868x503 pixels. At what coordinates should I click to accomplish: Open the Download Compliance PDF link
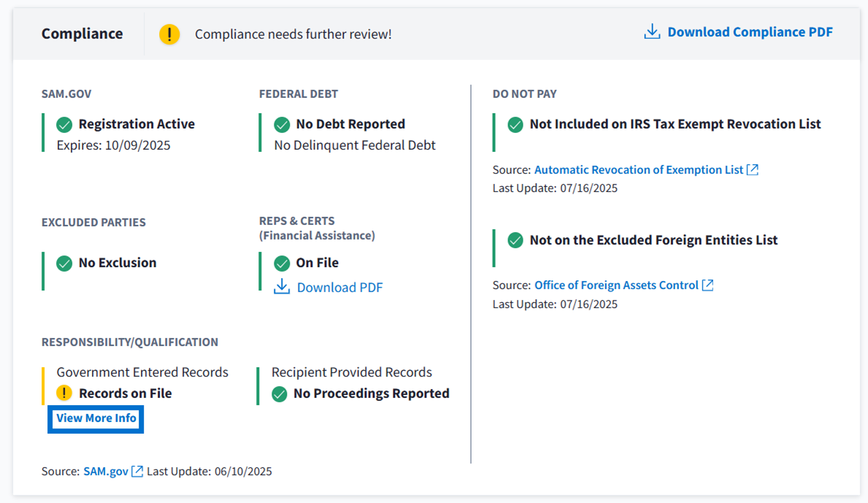click(750, 32)
